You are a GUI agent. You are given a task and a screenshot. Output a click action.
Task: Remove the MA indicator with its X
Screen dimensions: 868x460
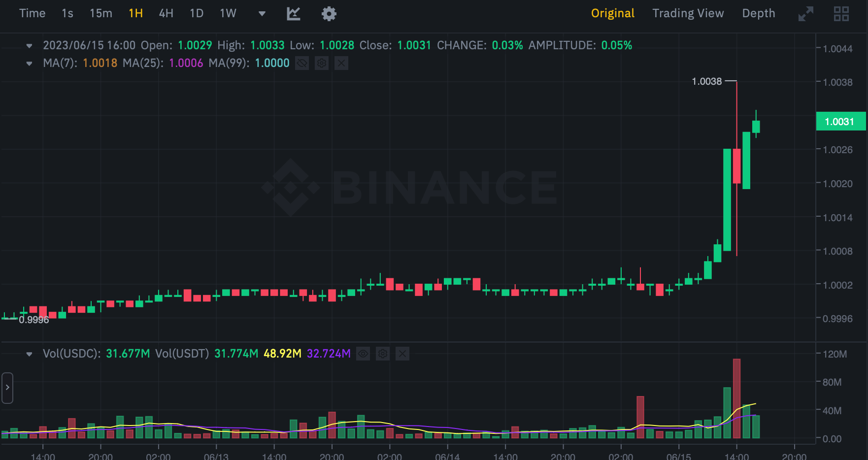click(x=341, y=63)
